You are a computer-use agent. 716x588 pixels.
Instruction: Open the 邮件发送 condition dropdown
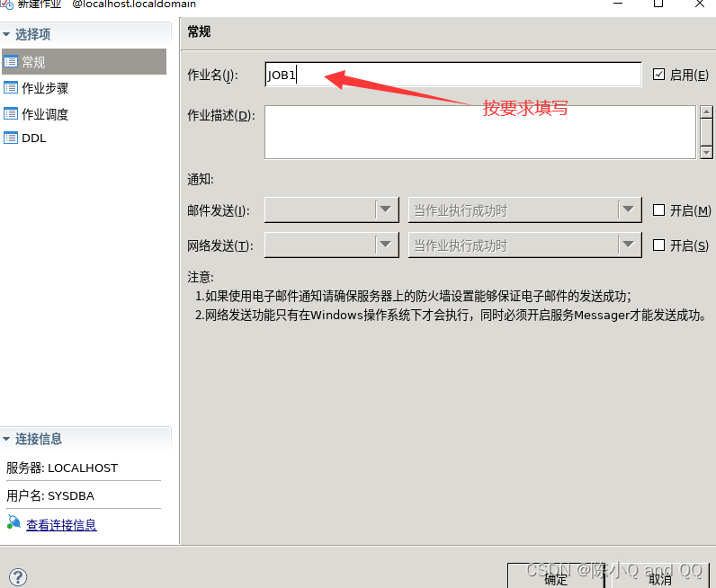point(525,210)
